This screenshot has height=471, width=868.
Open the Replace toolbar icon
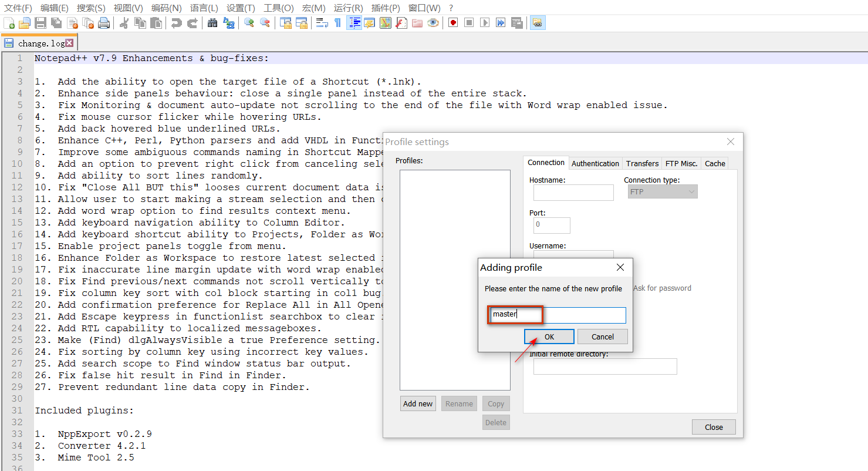pos(228,23)
